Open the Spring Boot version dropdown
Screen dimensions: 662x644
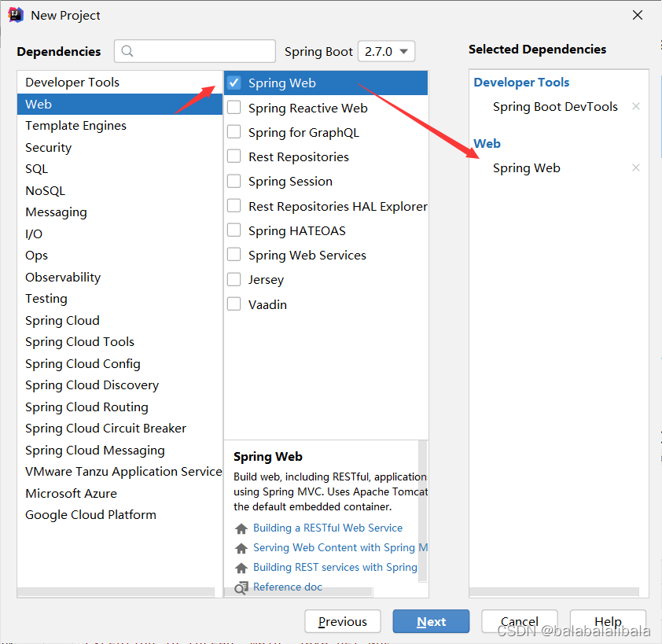[x=386, y=51]
